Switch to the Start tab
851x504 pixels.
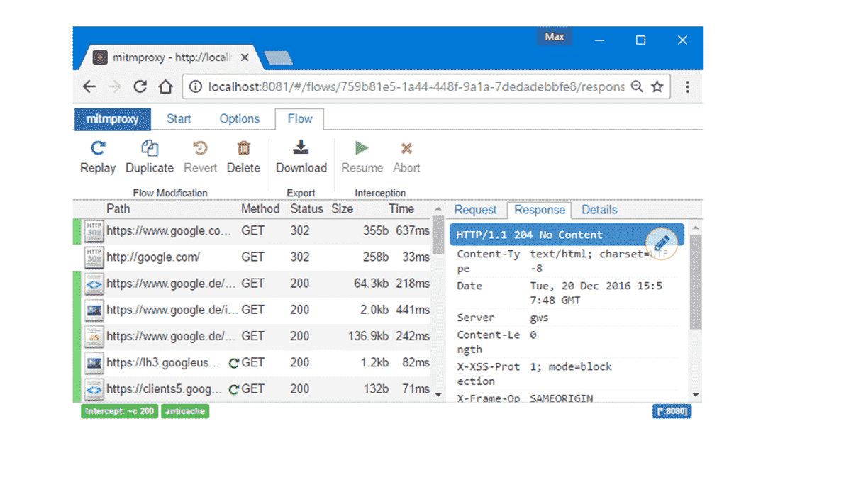click(179, 119)
